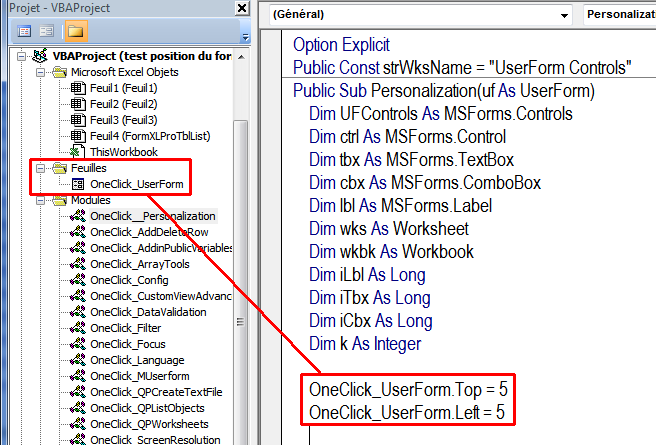Viewport: 656px width, 445px height.
Task: Collapse the Feuilles folder node
Action: 40,169
